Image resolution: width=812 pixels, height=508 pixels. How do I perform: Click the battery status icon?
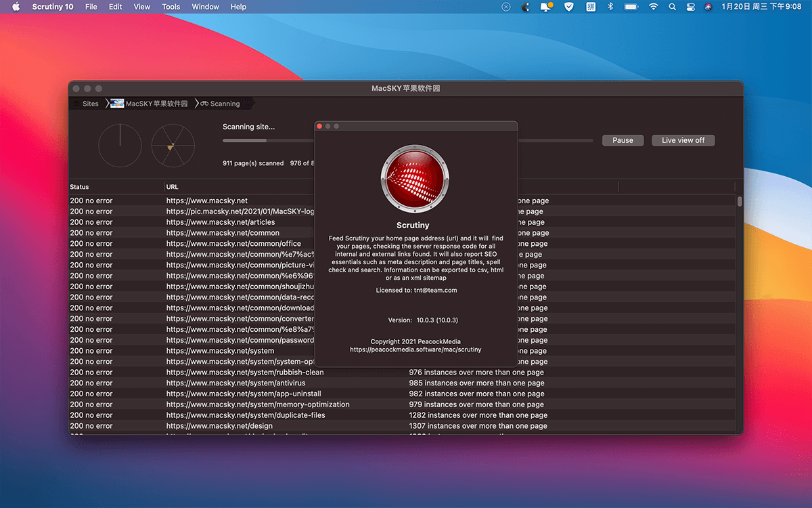[x=631, y=7]
